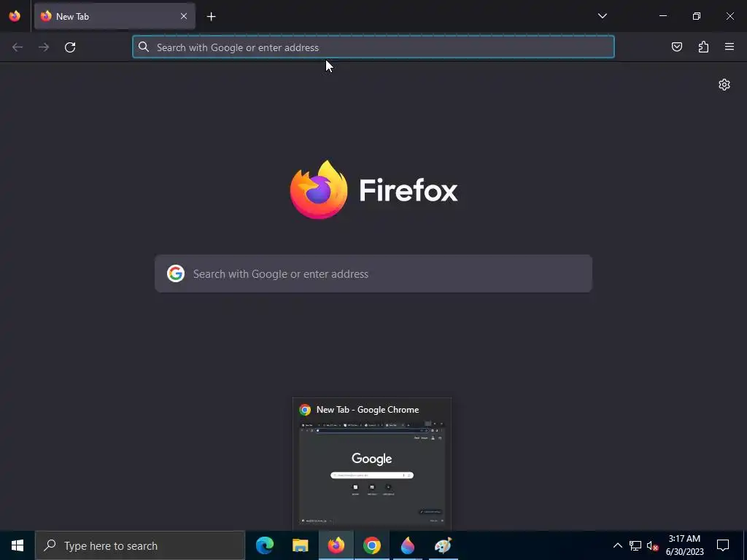Expand the List all tabs chevron

pyautogui.click(x=602, y=16)
